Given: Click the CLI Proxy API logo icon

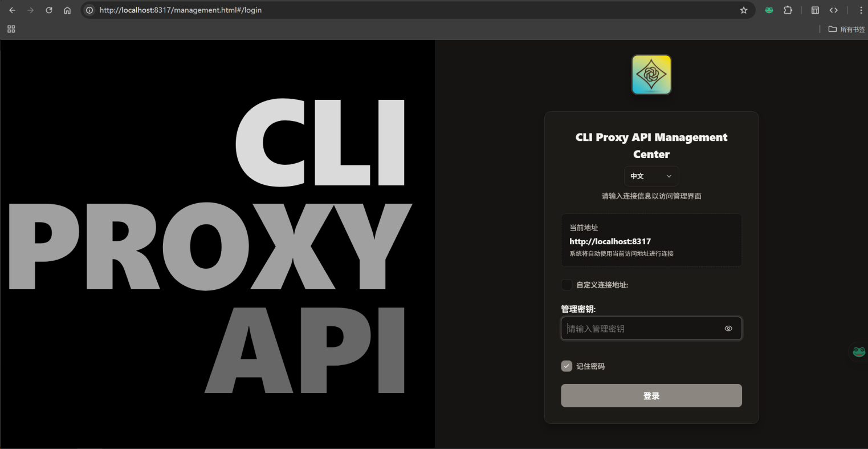Looking at the screenshot, I should pos(651,75).
